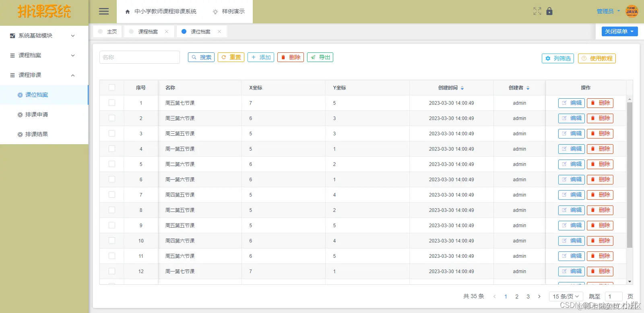The width and height of the screenshot is (644, 313).
Task: Collapse 课程排课 sidebar menu
Action: click(44, 75)
